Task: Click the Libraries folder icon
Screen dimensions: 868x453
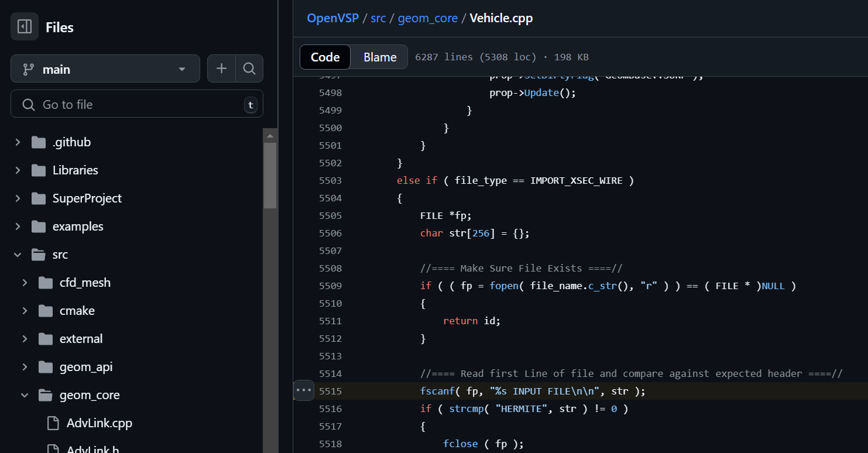Action: click(39, 170)
